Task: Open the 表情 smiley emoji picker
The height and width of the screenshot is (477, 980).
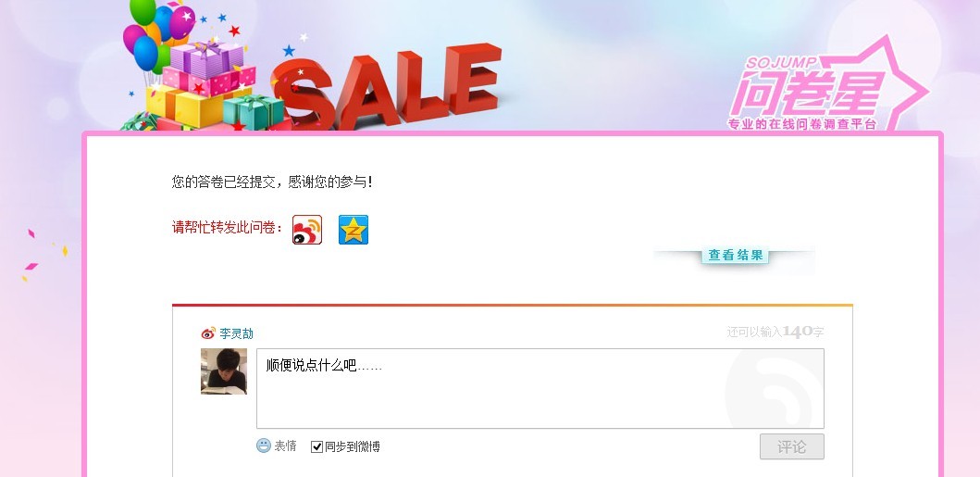Action: click(x=264, y=446)
